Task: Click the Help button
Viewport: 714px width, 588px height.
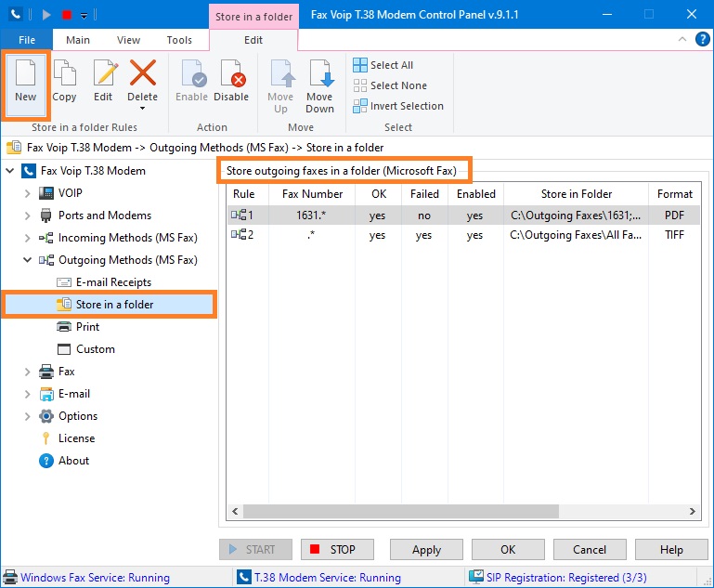Action: tap(671, 550)
